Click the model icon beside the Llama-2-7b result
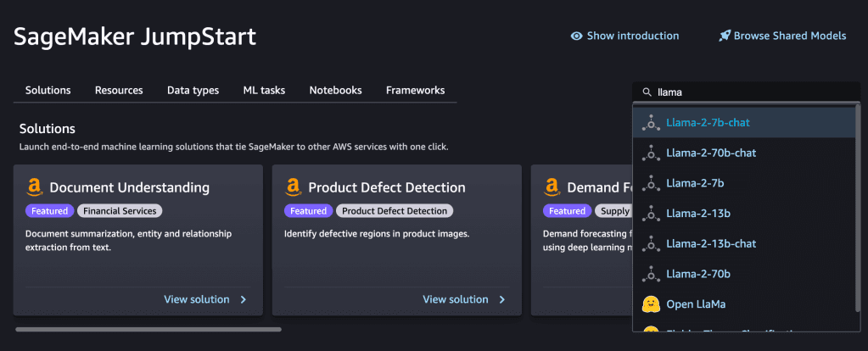The image size is (868, 351). 652,183
